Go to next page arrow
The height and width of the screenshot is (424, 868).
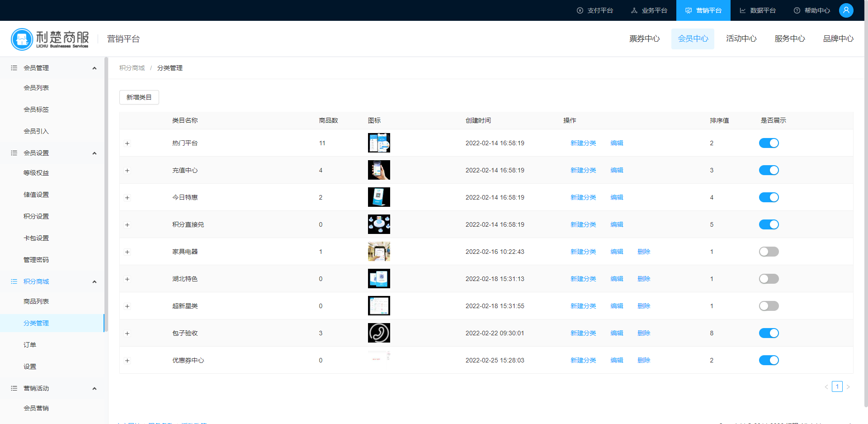848,387
